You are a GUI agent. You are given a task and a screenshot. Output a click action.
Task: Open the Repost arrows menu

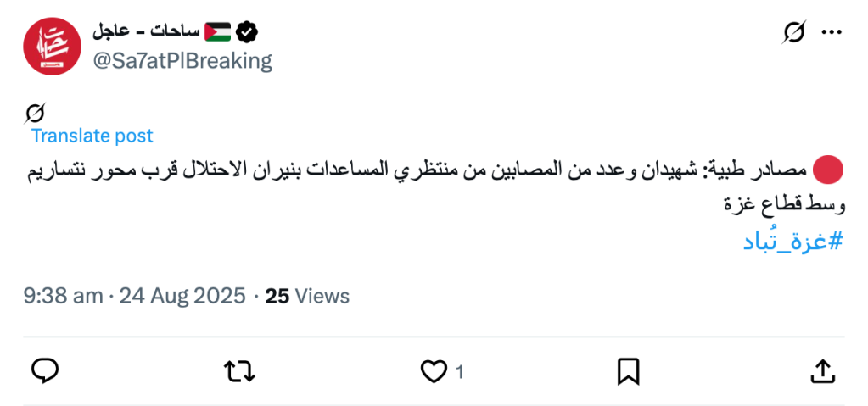239,370
